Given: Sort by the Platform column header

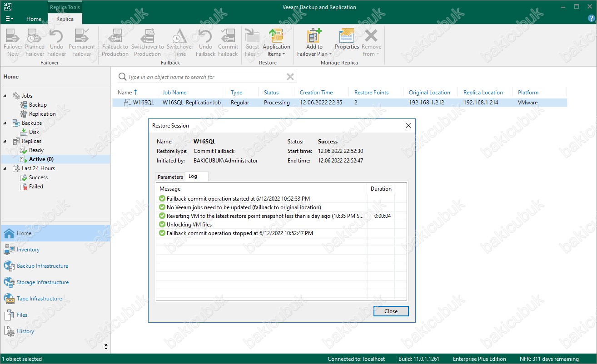Looking at the screenshot, I should (528, 93).
